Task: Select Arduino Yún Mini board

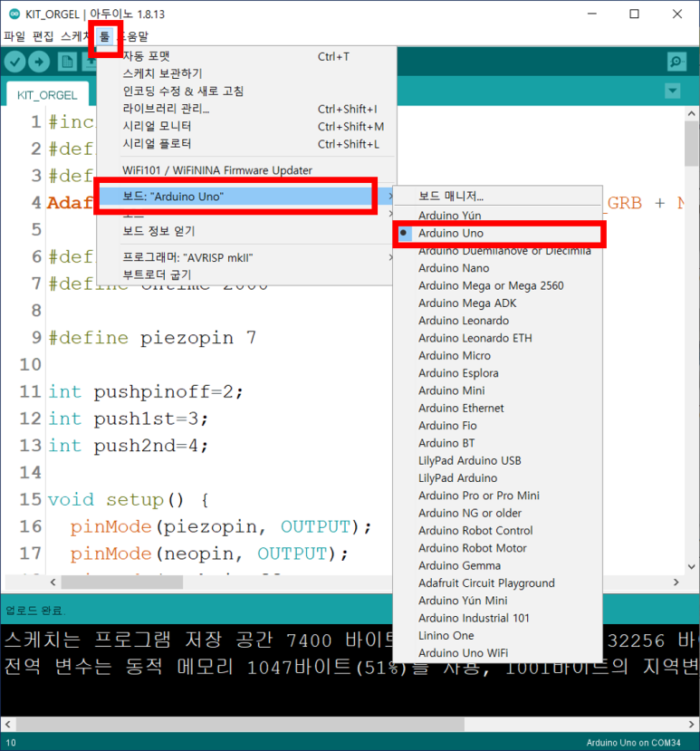Action: pos(497,601)
